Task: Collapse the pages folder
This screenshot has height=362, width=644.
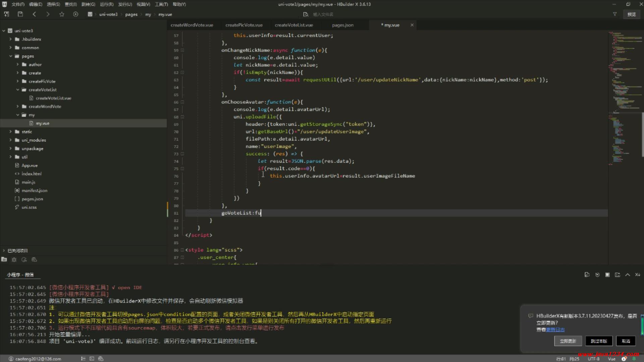Action: click(10, 56)
